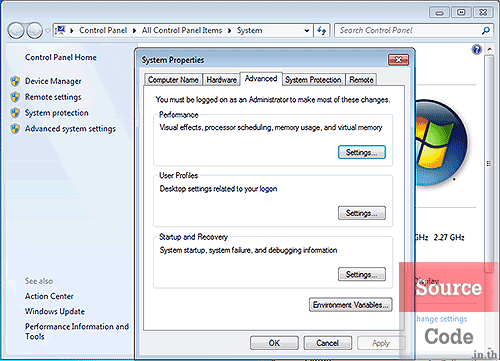This screenshot has height=361, width=500.
Task: Open Performance Settings button
Action: pyautogui.click(x=362, y=152)
